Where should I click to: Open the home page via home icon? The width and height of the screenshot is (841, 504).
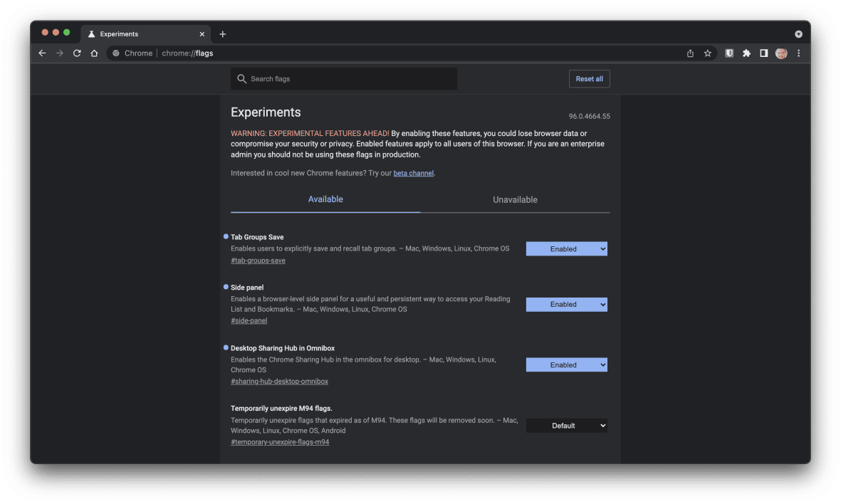tap(95, 53)
